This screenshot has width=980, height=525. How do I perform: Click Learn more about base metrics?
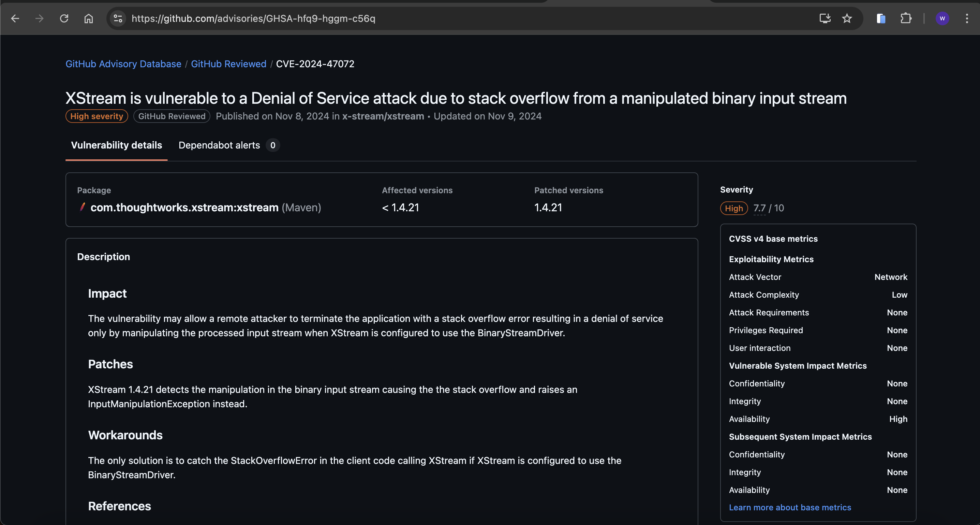tap(790, 507)
